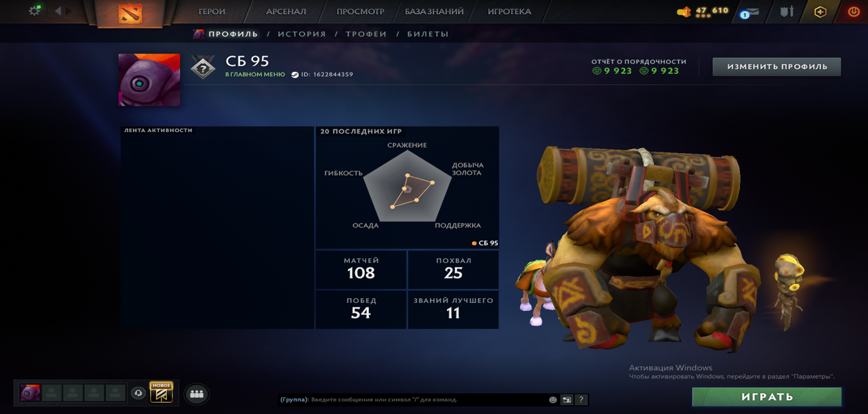Open the emoticon picker in chat
Viewport: 868px width, 414px height.
point(553,400)
